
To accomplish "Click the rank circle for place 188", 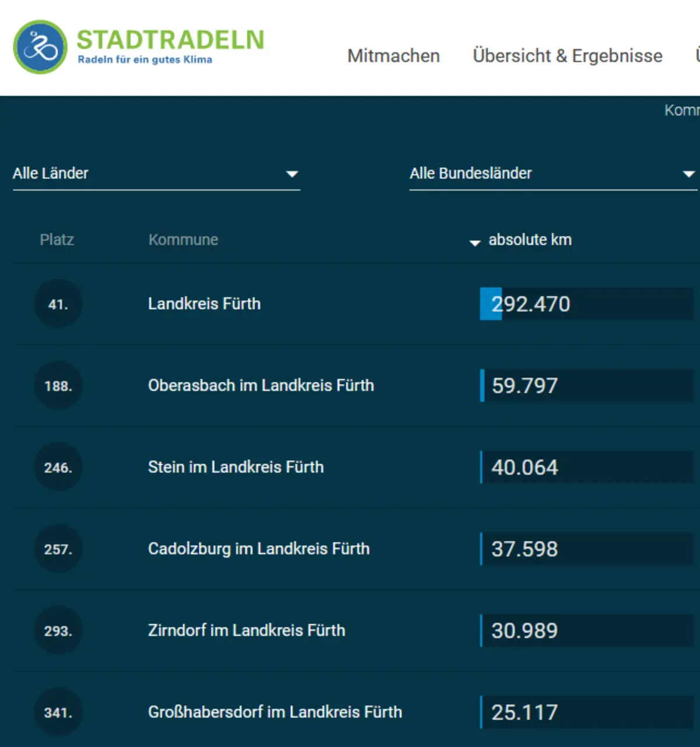I will click(x=58, y=385).
